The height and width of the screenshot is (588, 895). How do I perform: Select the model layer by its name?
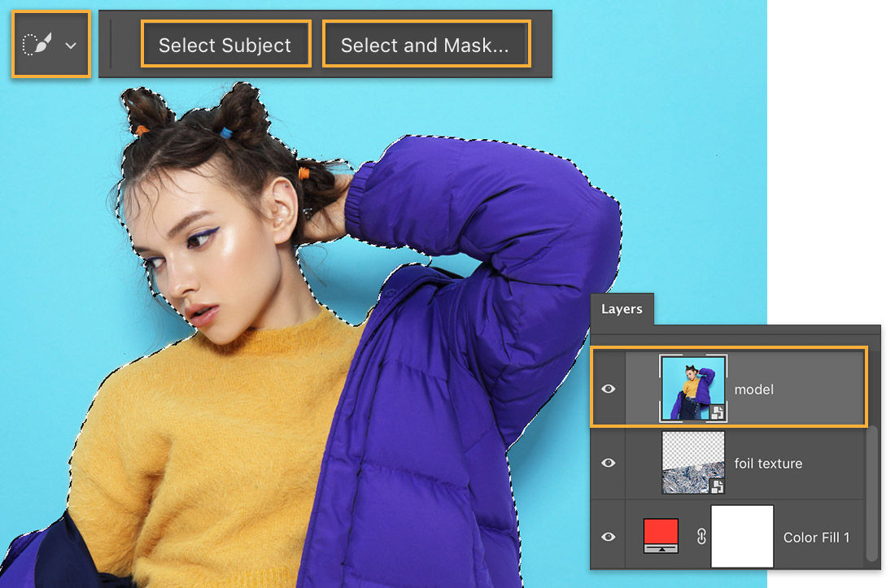(754, 389)
